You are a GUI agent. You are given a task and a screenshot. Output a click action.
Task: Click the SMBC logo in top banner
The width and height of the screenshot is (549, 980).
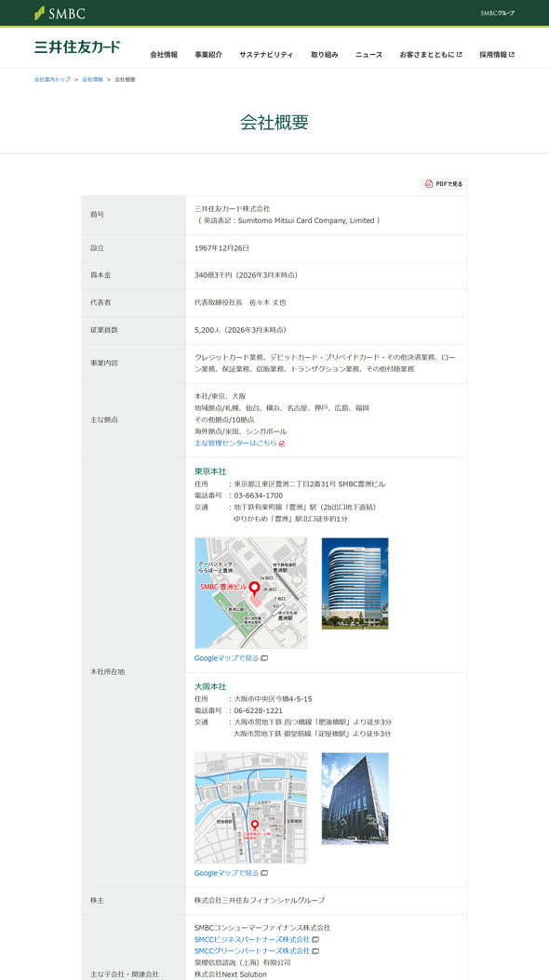point(60,13)
